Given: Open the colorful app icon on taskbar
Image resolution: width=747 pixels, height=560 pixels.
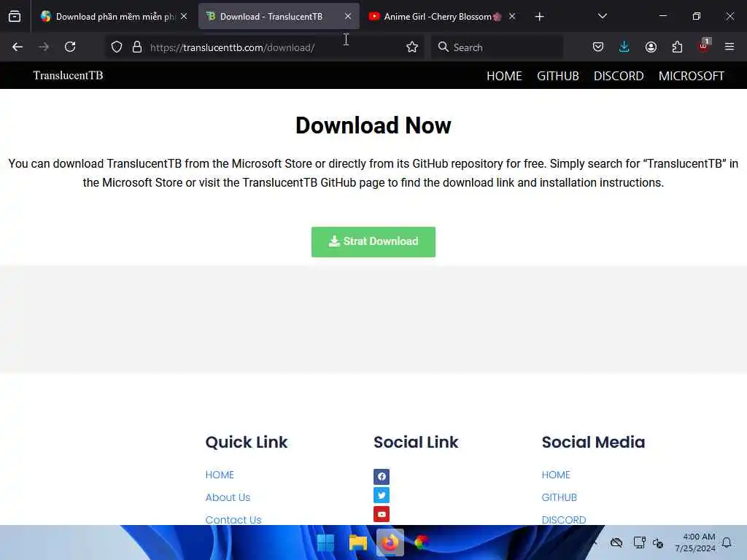Looking at the screenshot, I should [422, 542].
